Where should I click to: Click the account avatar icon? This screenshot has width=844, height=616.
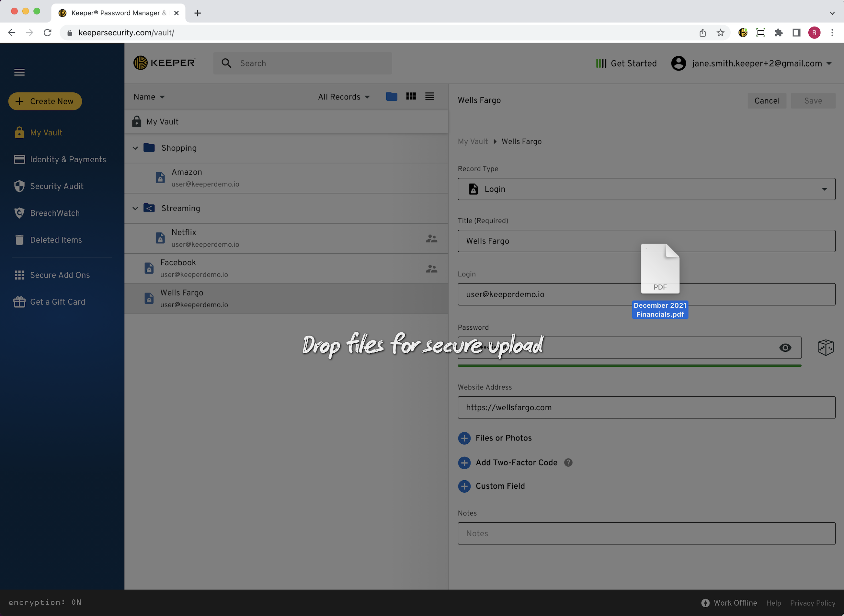(x=679, y=63)
